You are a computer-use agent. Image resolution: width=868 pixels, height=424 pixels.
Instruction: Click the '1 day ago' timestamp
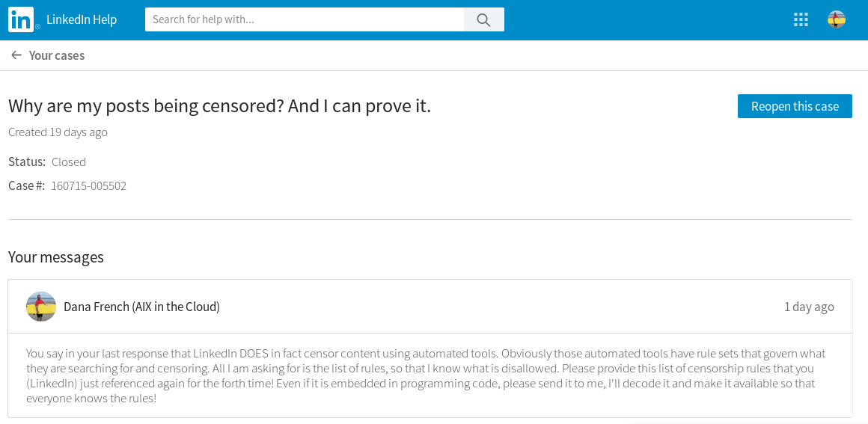coord(809,307)
